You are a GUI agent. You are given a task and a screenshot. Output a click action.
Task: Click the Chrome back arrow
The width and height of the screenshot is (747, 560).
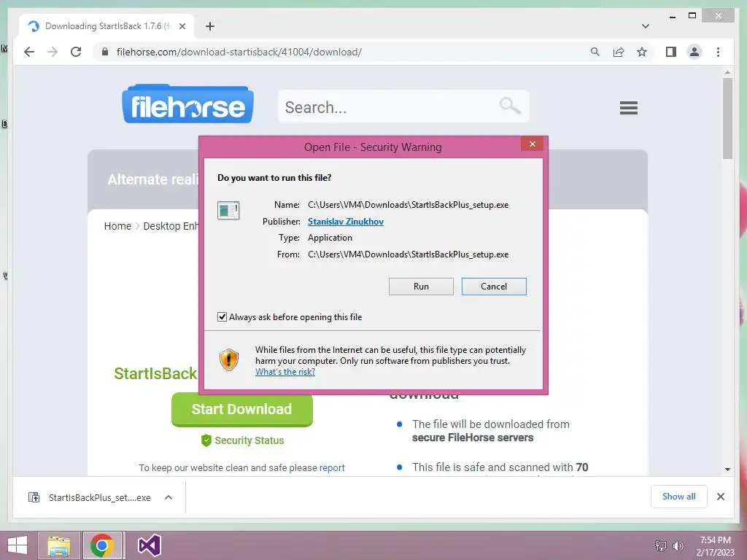click(x=29, y=52)
